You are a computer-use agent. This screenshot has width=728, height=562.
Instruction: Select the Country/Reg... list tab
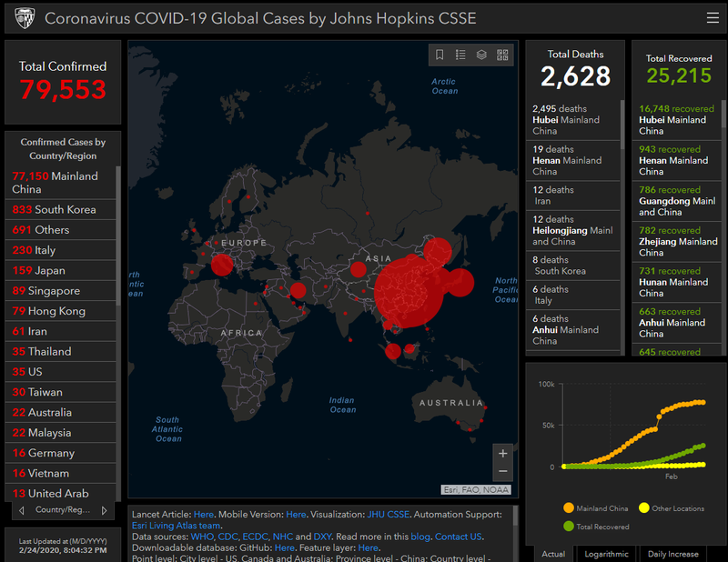[63, 509]
